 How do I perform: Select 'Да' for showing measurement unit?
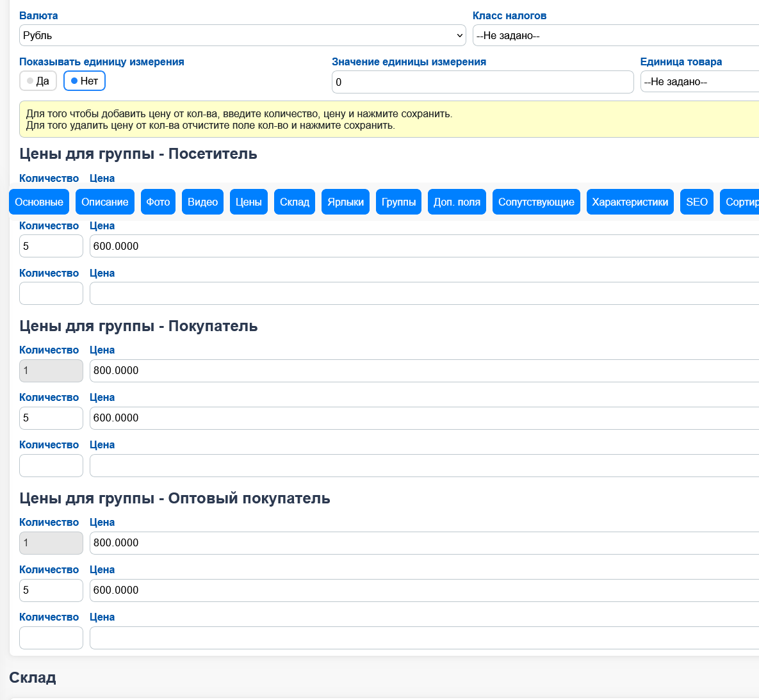[38, 81]
